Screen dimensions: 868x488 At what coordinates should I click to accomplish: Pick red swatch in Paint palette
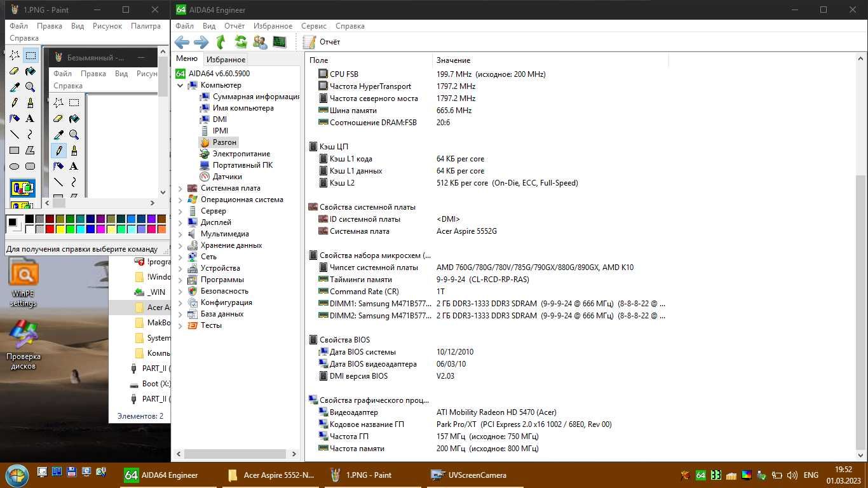click(x=50, y=229)
